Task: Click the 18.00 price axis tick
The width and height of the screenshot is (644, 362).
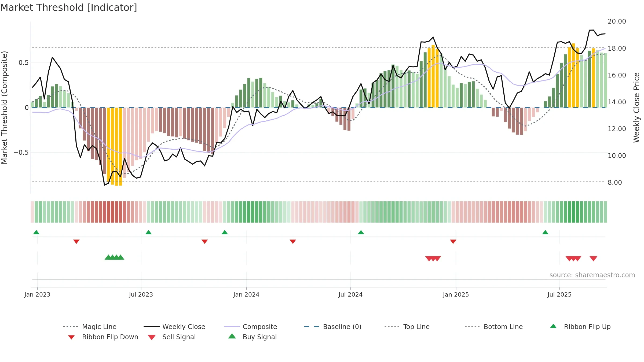Action: pos(617,49)
